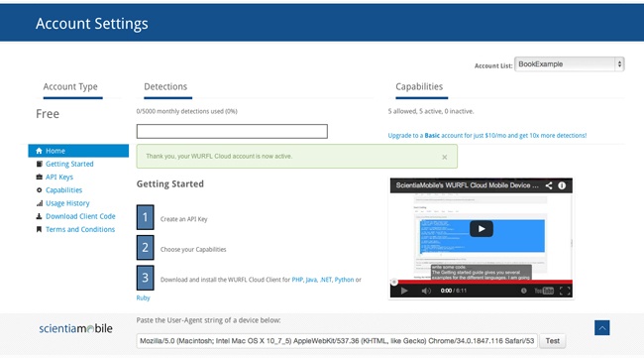
Task: Open the PHP client link
Action: [x=297, y=280]
